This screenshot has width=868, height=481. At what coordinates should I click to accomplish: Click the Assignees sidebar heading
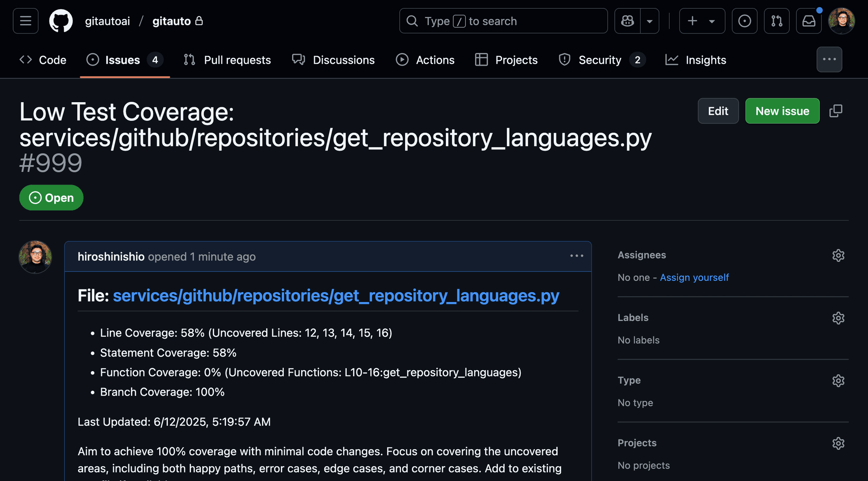pos(642,255)
